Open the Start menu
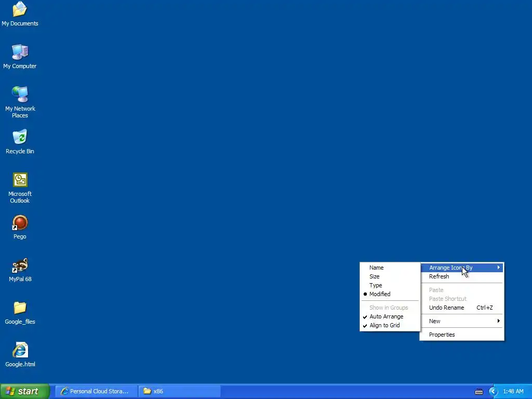The image size is (532, 399). pos(24,391)
